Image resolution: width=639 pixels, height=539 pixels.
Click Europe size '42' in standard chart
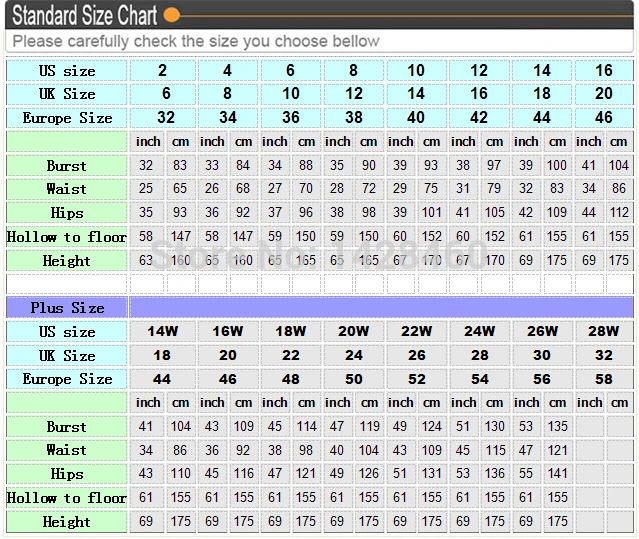[479, 118]
